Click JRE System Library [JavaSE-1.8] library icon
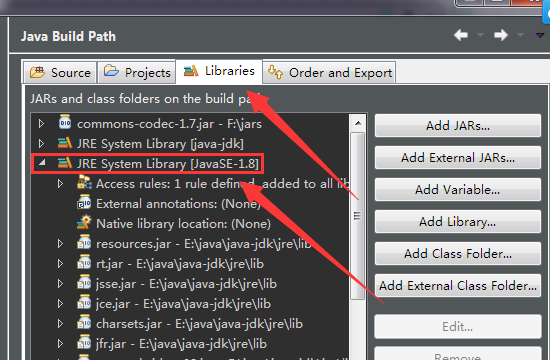The image size is (550, 360). point(65,163)
